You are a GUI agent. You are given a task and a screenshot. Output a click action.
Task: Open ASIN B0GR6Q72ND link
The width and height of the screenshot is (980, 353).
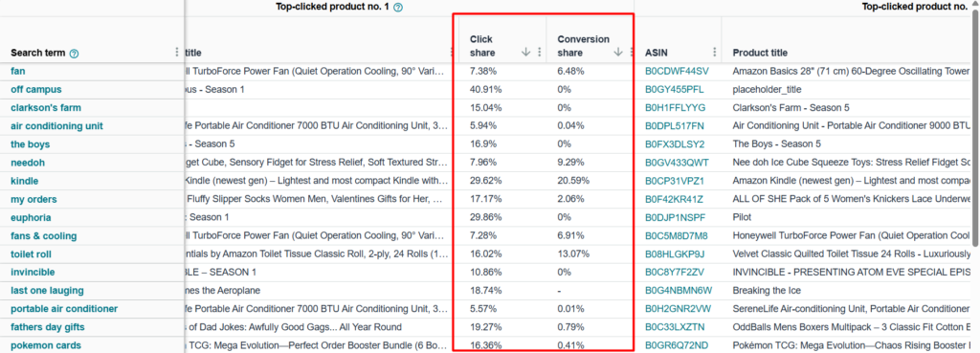(x=677, y=345)
